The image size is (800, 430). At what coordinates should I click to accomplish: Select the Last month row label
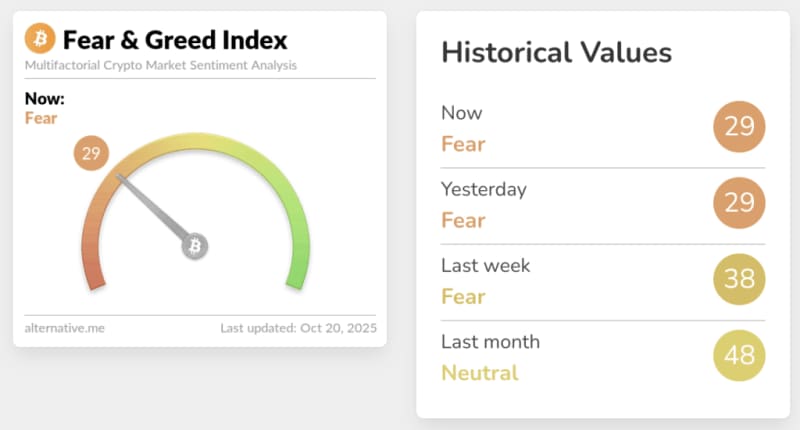click(490, 342)
